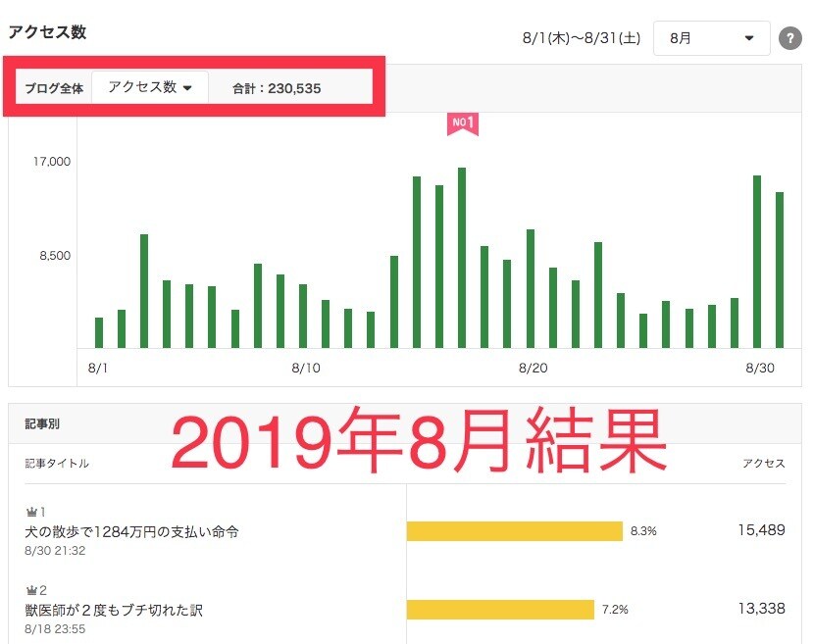Click the highest bar under NO1
This screenshot has width=813, height=644.
click(x=462, y=258)
